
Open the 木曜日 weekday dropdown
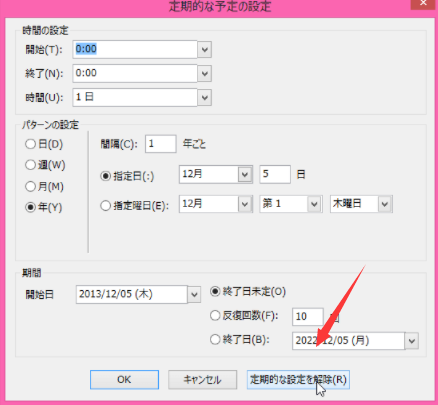(385, 204)
